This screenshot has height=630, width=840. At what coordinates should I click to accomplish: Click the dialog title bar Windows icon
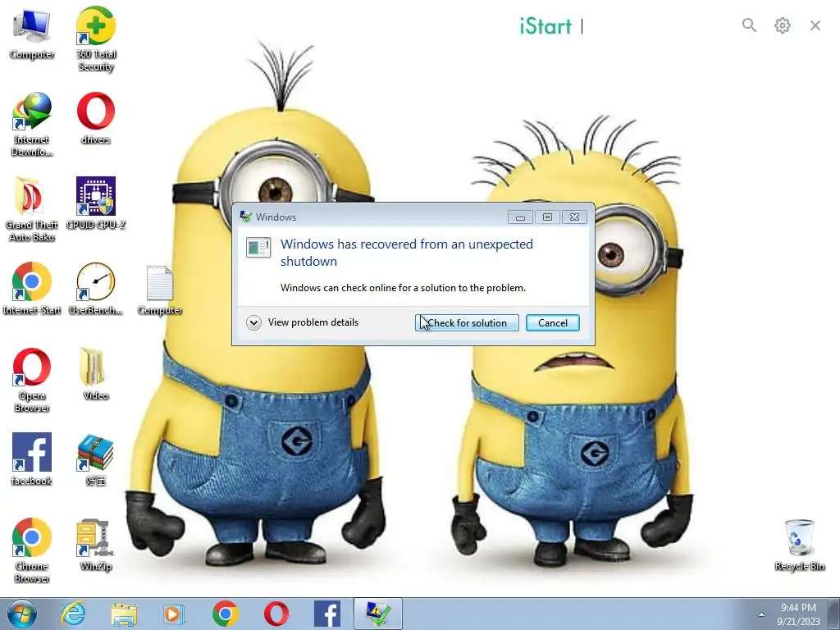point(246,217)
